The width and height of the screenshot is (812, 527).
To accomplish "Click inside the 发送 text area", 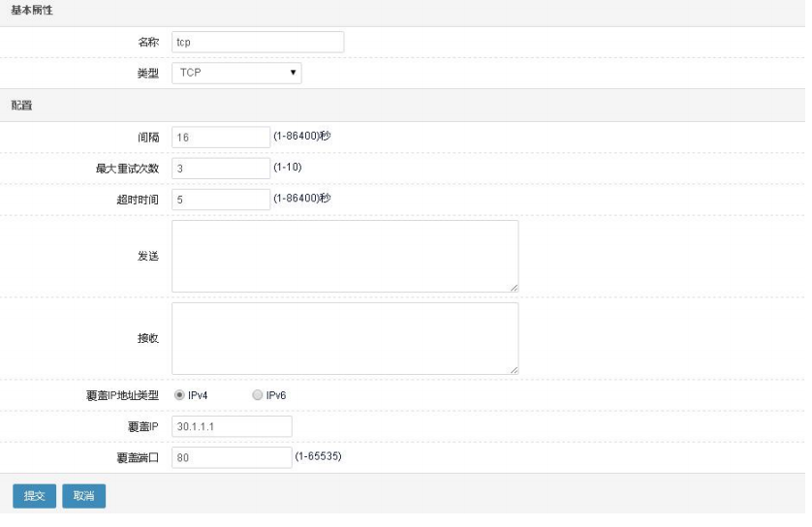I will (345, 257).
